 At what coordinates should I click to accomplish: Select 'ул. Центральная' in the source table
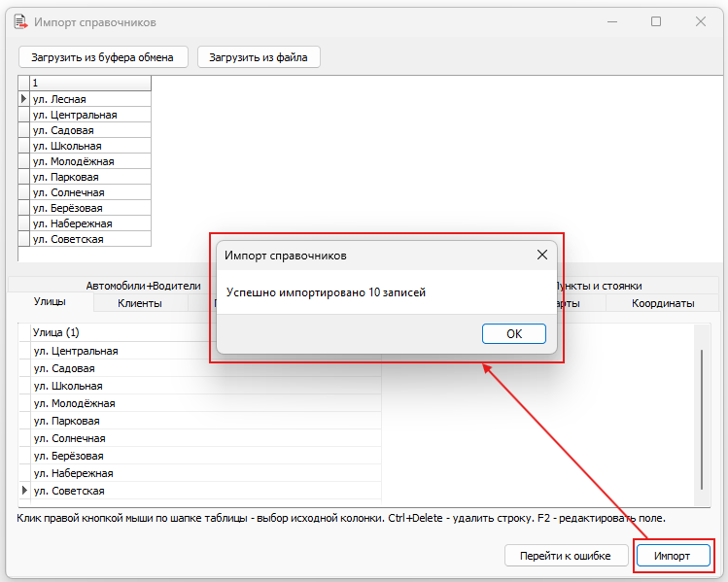tap(90, 115)
